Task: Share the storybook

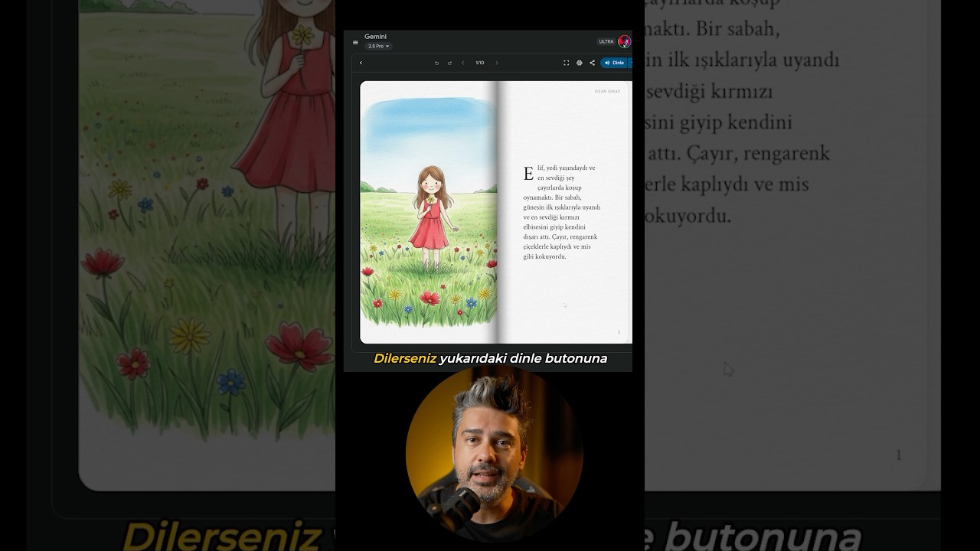Action: point(592,63)
